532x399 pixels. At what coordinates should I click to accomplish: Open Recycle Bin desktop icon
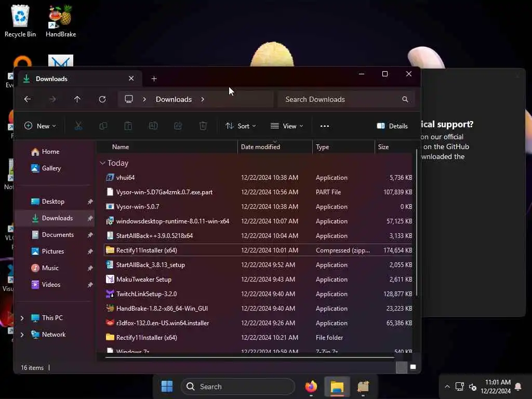(x=20, y=21)
